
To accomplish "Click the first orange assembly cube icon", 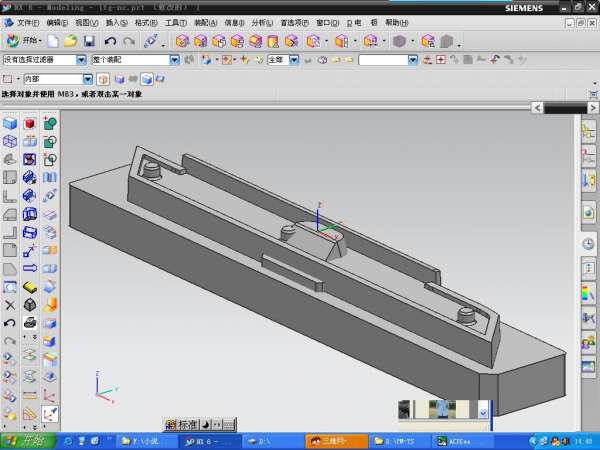I will pos(182,41).
